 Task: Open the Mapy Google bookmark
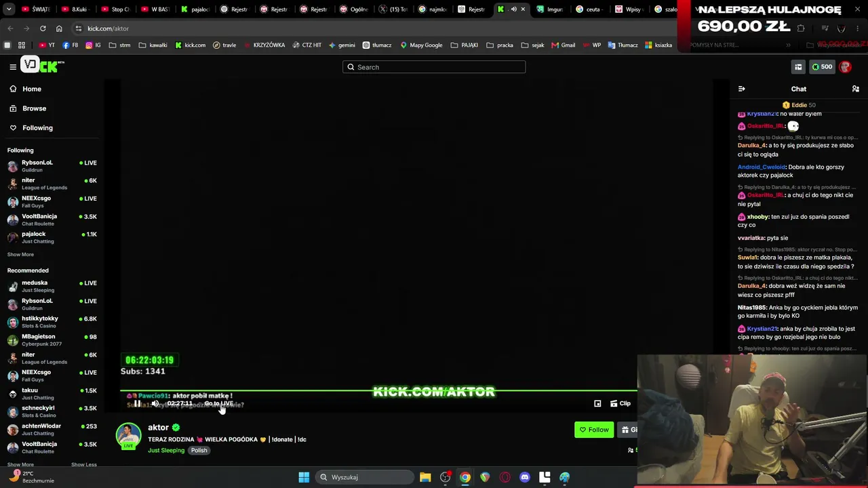(x=421, y=45)
